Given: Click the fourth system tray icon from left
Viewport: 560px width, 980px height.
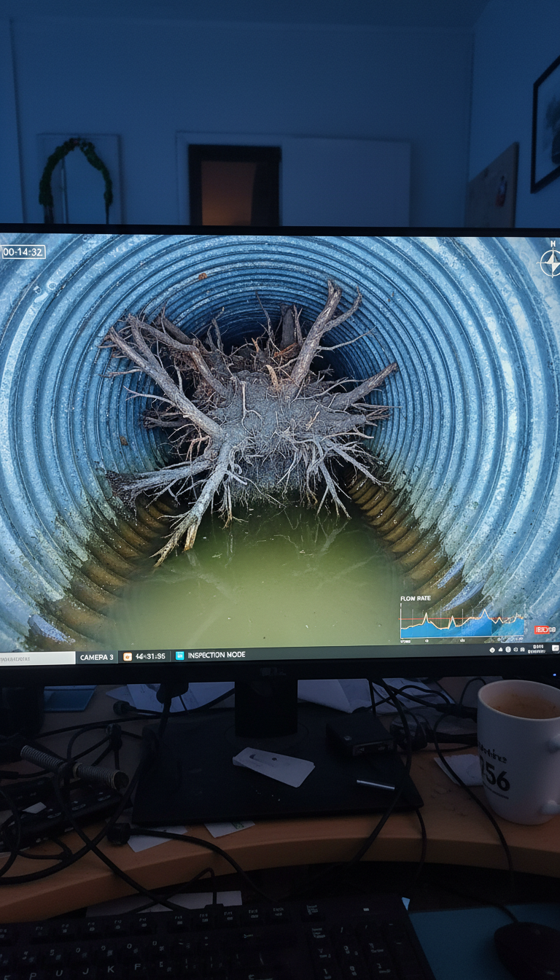Looking at the screenshot, I should point(516,650).
